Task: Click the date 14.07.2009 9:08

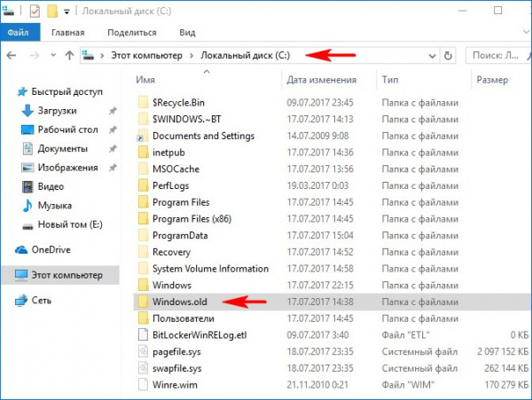Action: [x=317, y=136]
